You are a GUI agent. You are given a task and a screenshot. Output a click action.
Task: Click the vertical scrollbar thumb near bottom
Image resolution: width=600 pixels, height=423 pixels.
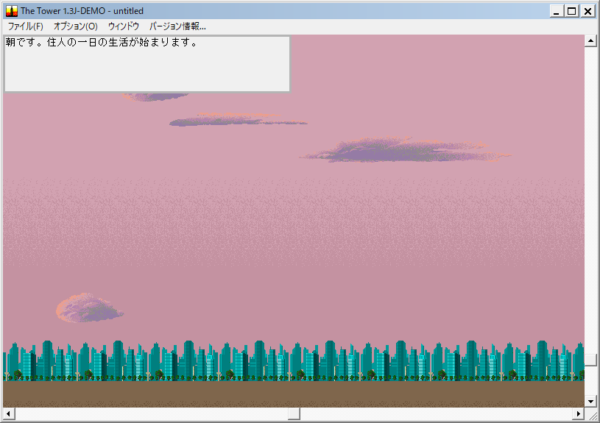tap(591, 359)
